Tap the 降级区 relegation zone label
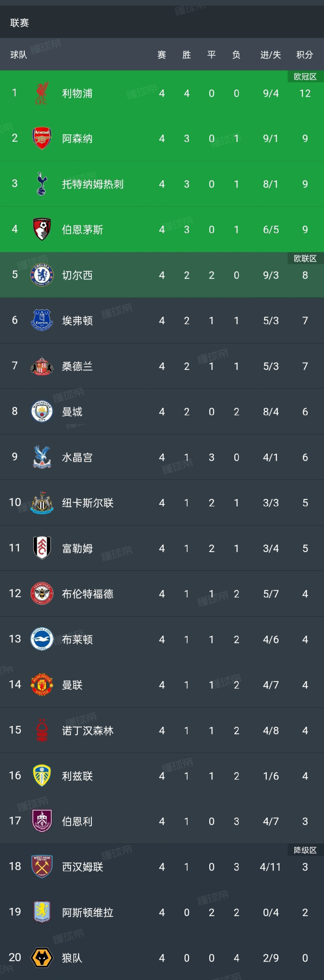This screenshot has height=980, width=324. click(306, 850)
